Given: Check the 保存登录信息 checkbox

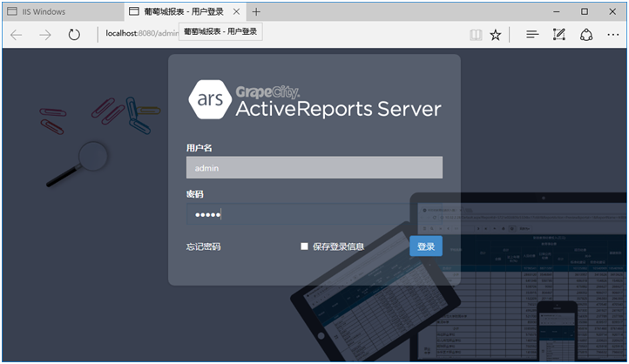Looking at the screenshot, I should click(x=304, y=246).
